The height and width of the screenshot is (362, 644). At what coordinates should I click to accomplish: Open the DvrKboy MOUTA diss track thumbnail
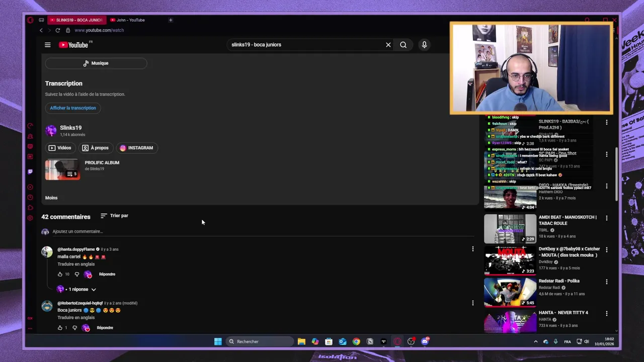[x=510, y=260]
